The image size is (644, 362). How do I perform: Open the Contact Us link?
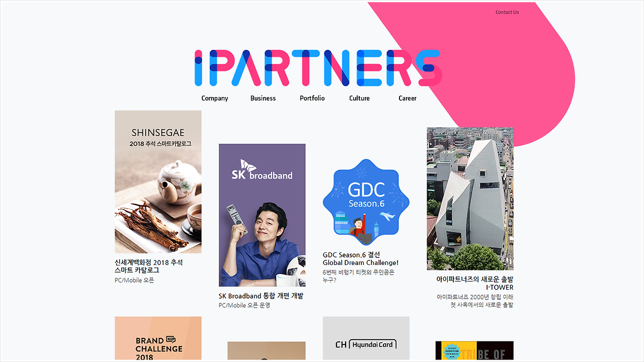(x=507, y=12)
